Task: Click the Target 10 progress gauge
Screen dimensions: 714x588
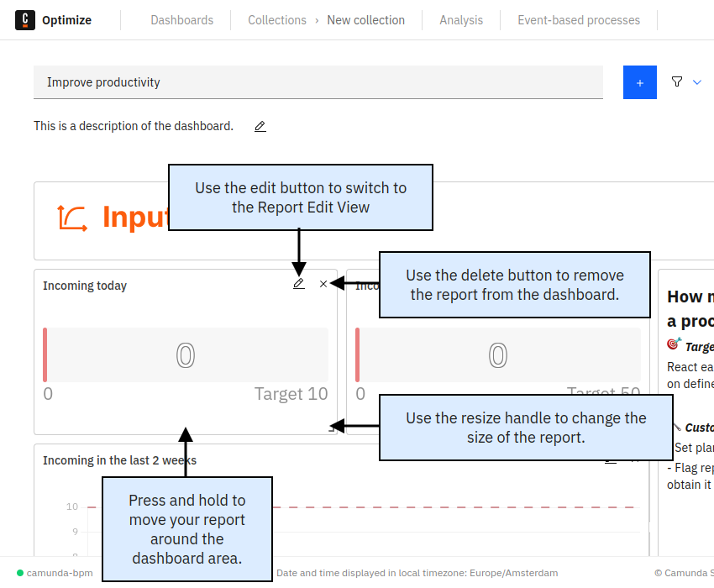Action: tap(185, 354)
